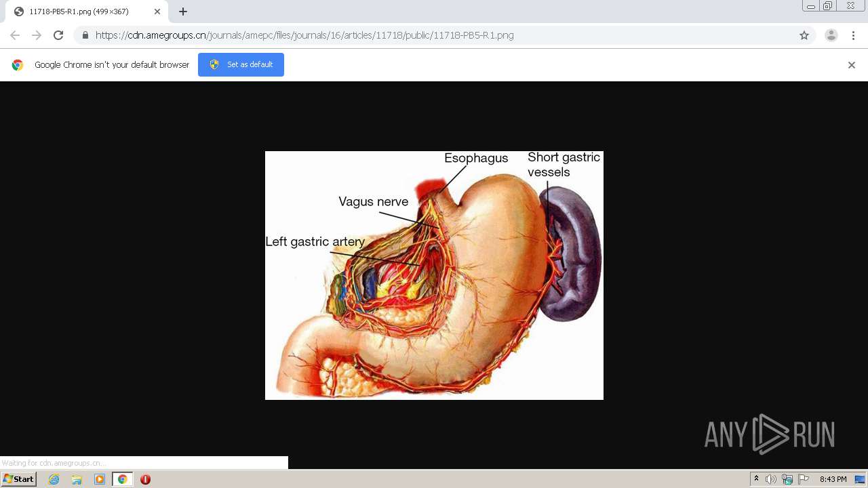Click the Chrome taskbar button
This screenshot has height=488, width=868.
pos(122,479)
